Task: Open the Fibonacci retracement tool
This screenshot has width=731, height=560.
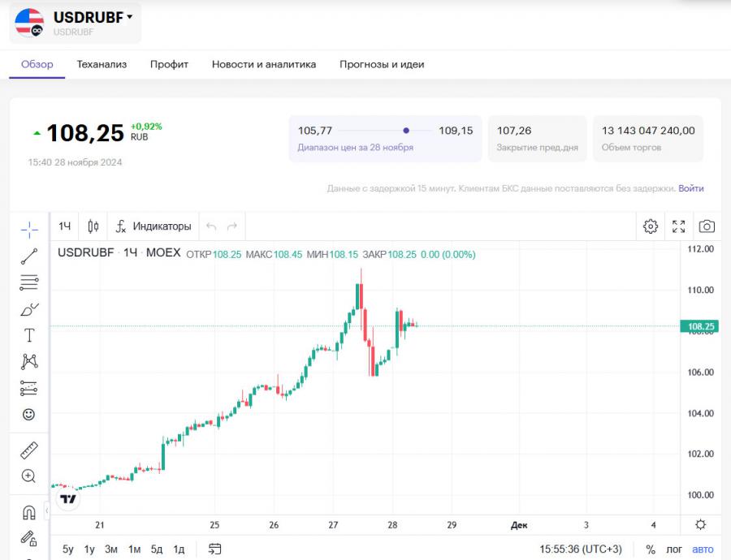Action: click(28, 282)
